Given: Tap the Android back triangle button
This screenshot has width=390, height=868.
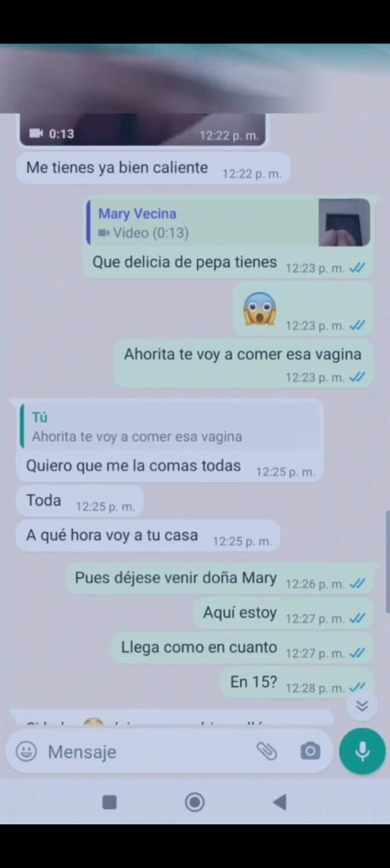Looking at the screenshot, I should point(279,803).
